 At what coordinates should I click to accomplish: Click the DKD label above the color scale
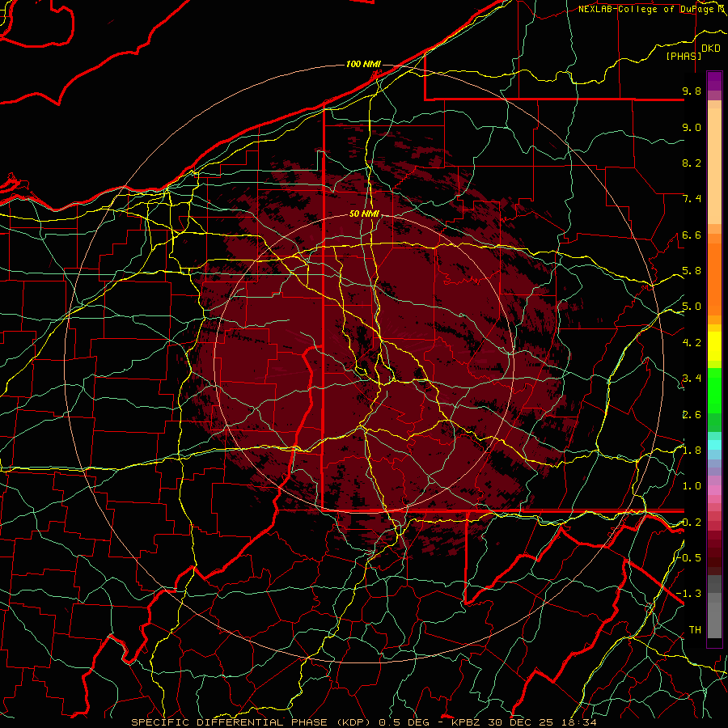(711, 49)
